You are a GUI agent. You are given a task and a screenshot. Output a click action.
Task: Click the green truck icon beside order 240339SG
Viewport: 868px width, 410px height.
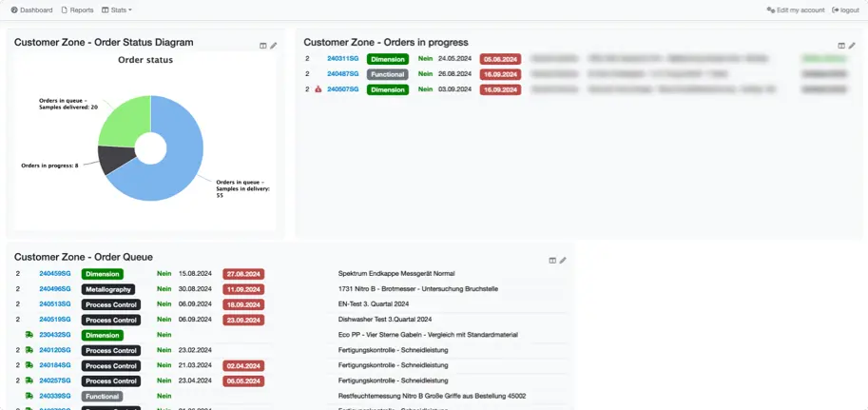click(x=29, y=396)
